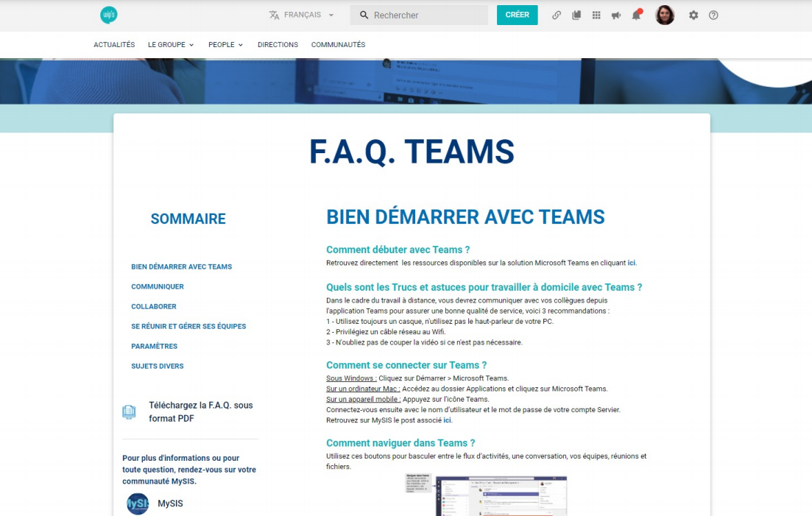Go to COMMUNAUTÉS menu item
Screen dimensions: 812x516
(x=338, y=44)
